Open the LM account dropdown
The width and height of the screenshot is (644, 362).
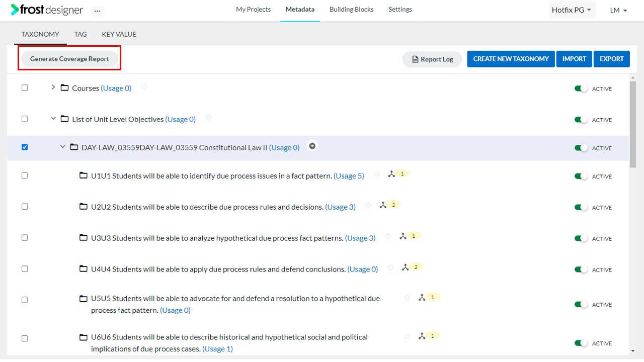pyautogui.click(x=618, y=10)
